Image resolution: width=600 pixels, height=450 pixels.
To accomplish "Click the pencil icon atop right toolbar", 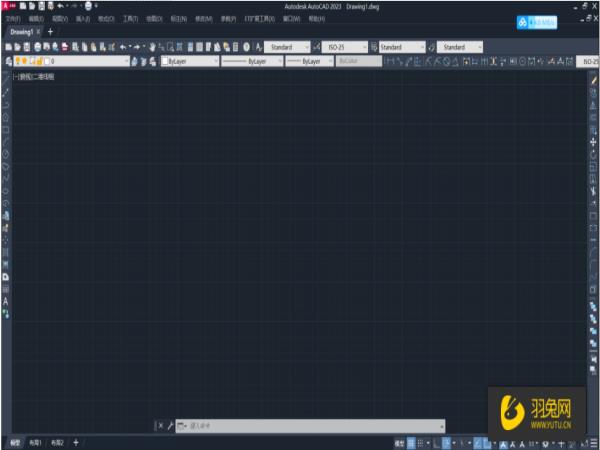I will pyautogui.click(x=593, y=79).
